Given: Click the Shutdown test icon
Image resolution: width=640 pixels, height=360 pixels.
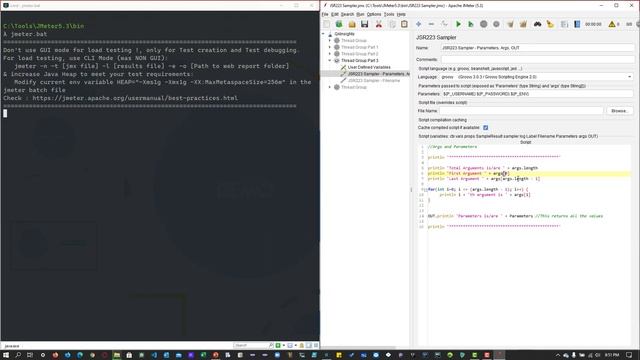Looking at the screenshot, I should 496,24.
